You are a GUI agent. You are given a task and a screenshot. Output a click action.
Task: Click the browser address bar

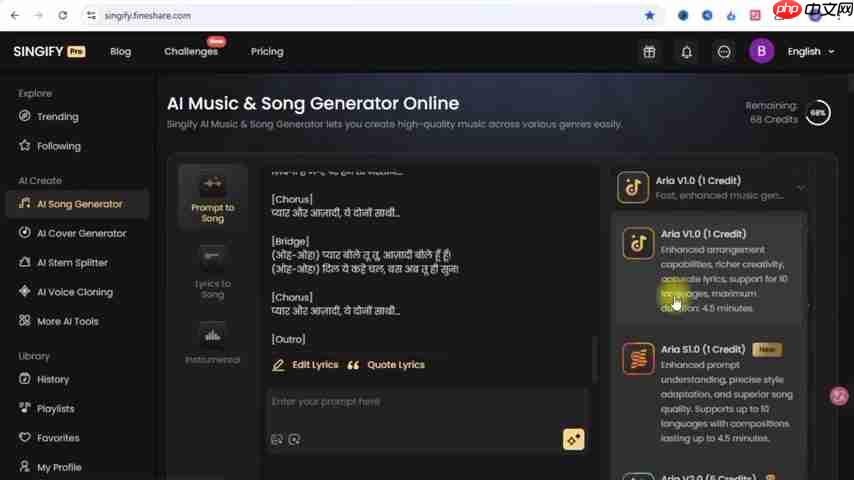[x=370, y=16]
